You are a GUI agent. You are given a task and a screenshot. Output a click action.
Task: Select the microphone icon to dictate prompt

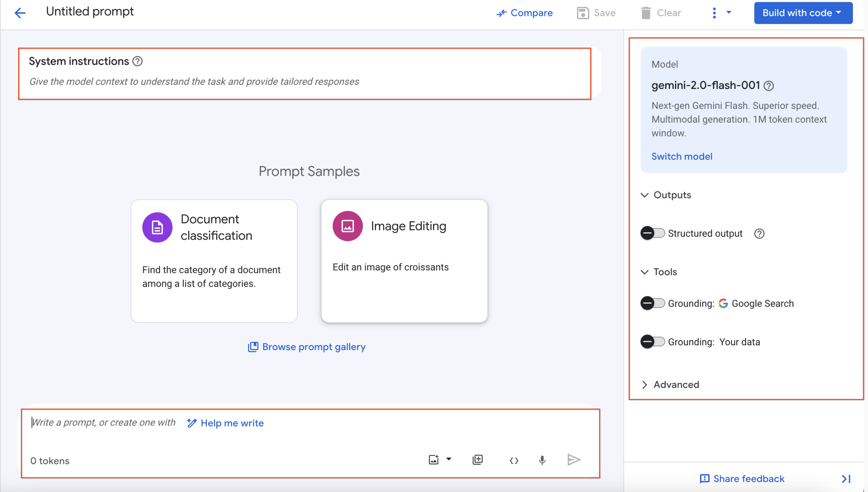tap(542, 460)
